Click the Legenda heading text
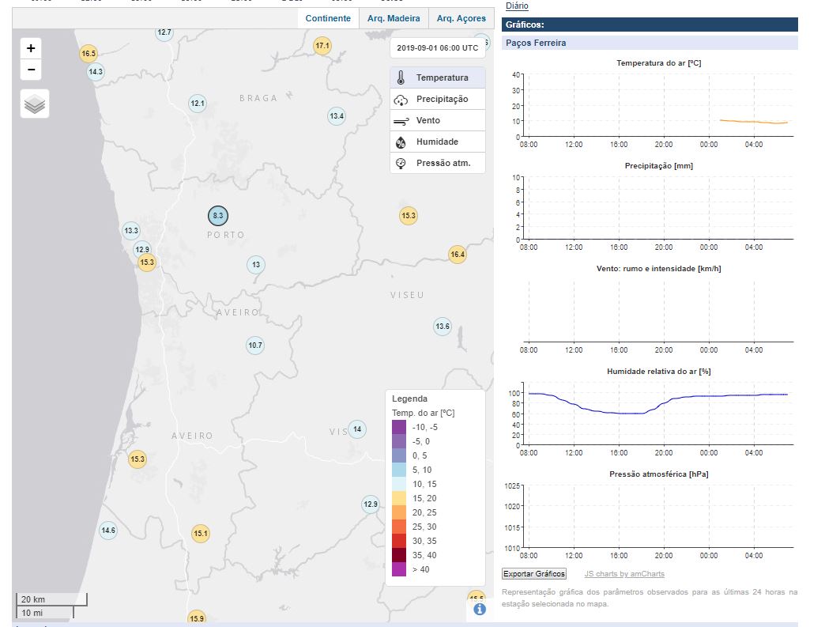The height and width of the screenshot is (627, 840). pyautogui.click(x=410, y=398)
